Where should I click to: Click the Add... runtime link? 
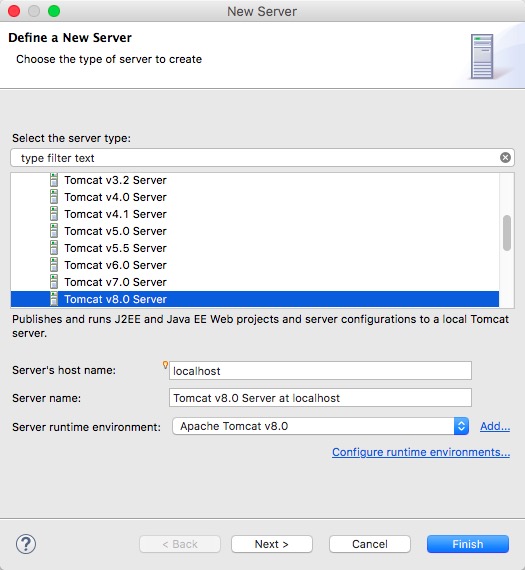coord(495,426)
